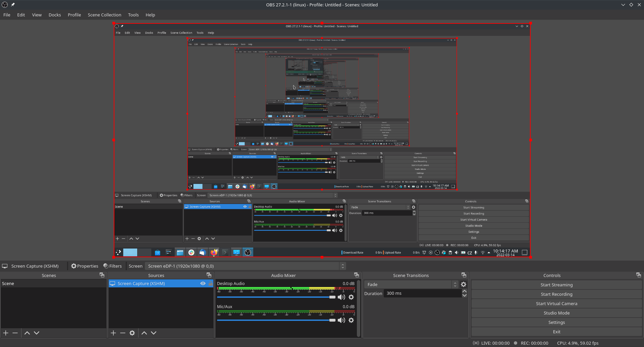Click the Screen Capture (XSHM) monitor icon in the source toolbar
The height and width of the screenshot is (347, 644).
(5, 266)
